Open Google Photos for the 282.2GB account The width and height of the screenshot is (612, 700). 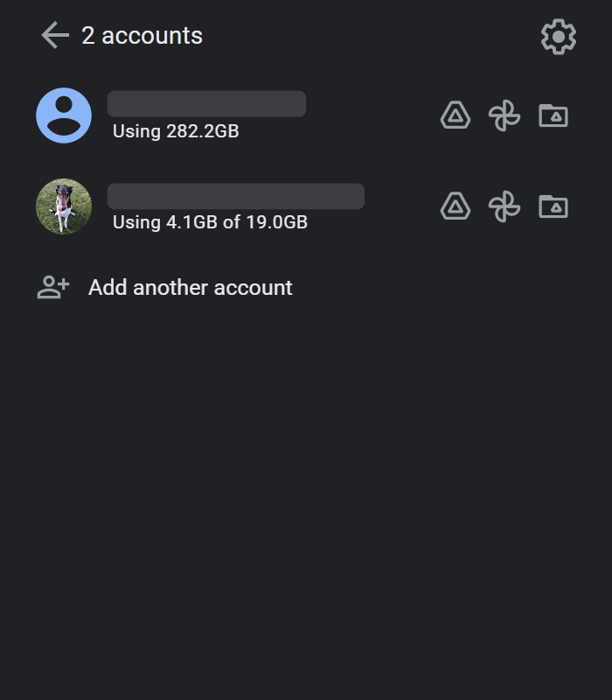coord(504,115)
